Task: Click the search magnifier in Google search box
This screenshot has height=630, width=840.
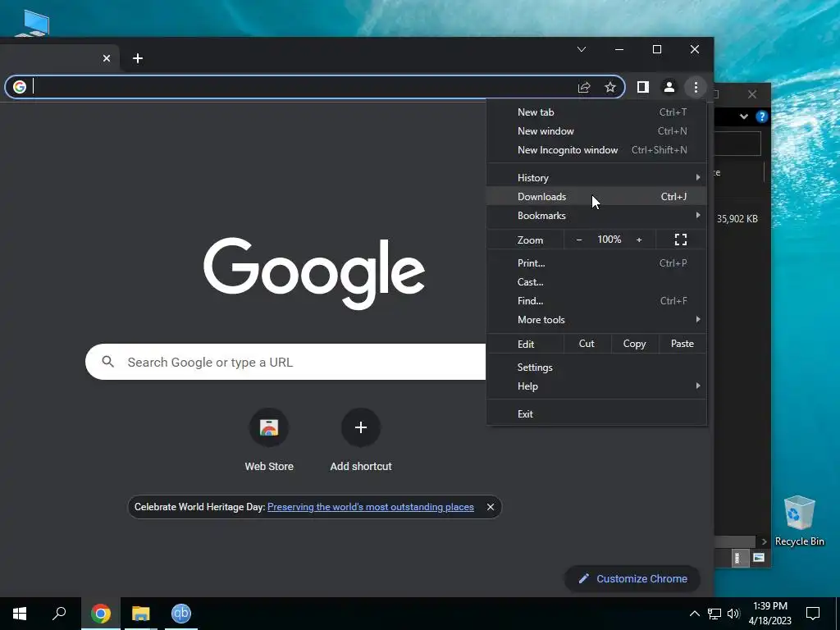Action: 107,362
